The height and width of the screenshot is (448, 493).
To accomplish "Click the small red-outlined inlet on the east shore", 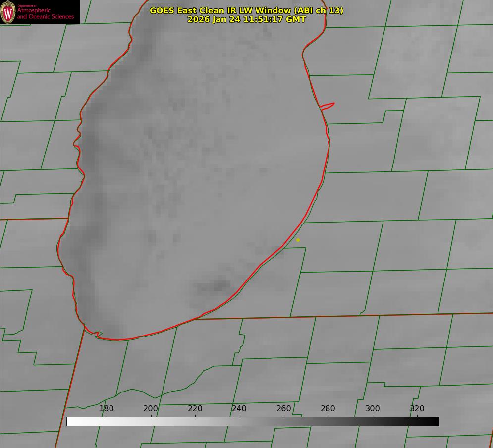I will (327, 106).
